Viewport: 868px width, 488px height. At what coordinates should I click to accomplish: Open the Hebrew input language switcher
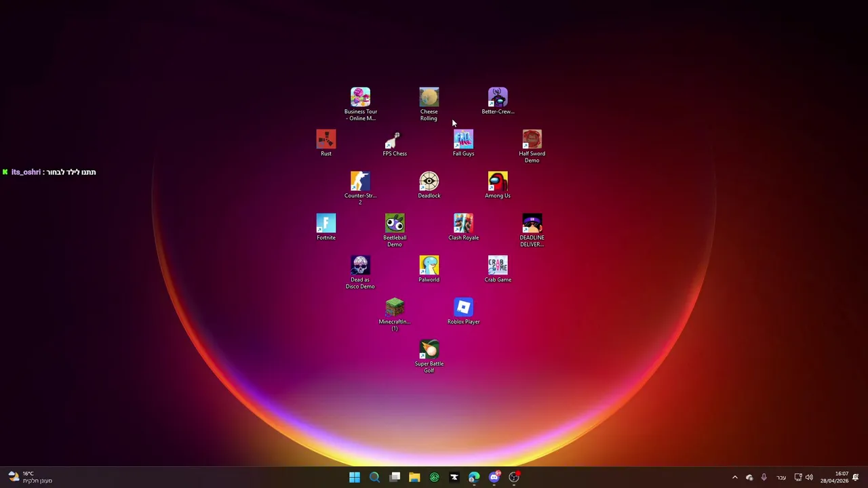point(781,477)
